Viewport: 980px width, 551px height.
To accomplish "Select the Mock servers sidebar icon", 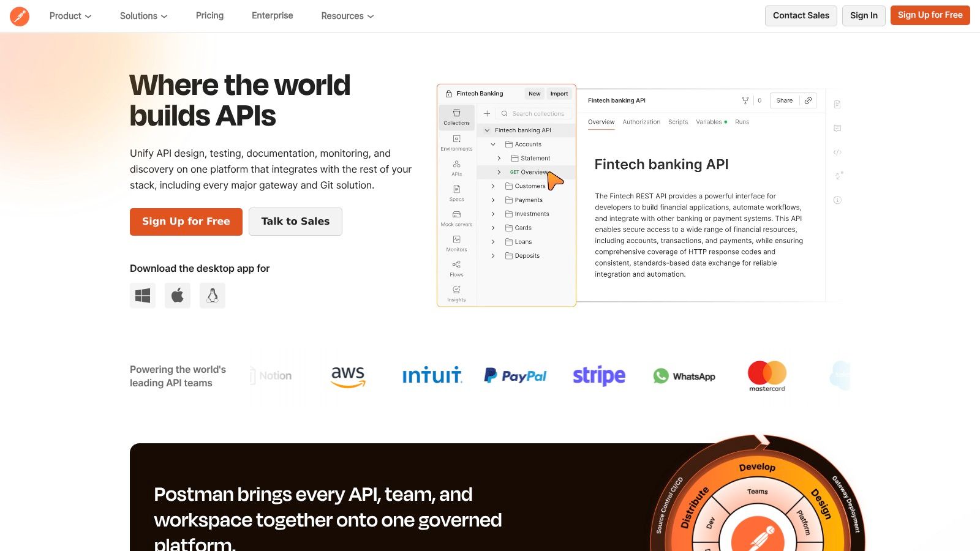I will click(456, 219).
